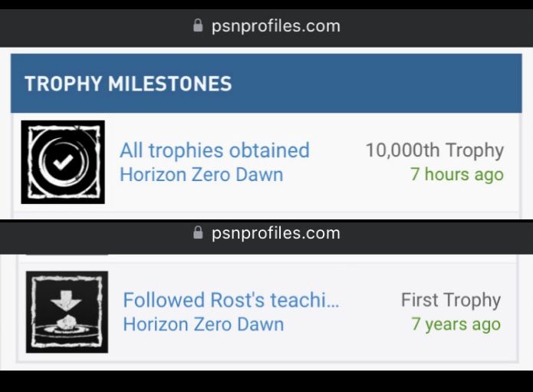Screen dimensions: 533x392
Task: Click the platinum checkmark trophy icon
Action: click(63, 162)
